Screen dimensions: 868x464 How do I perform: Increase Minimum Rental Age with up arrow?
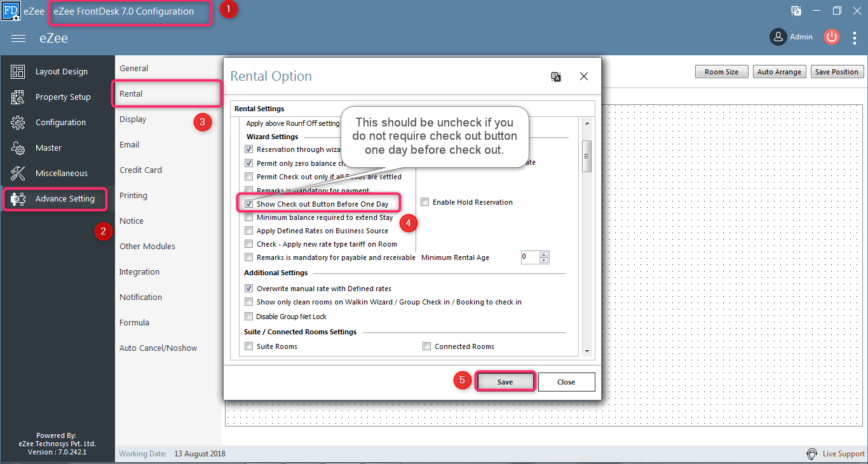tap(543, 254)
